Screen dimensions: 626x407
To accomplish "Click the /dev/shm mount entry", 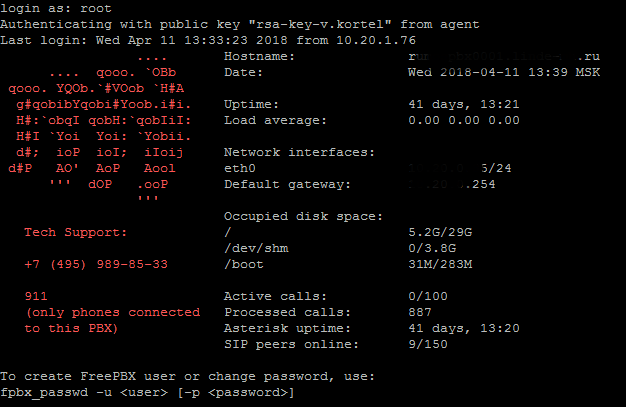I will (x=256, y=249).
